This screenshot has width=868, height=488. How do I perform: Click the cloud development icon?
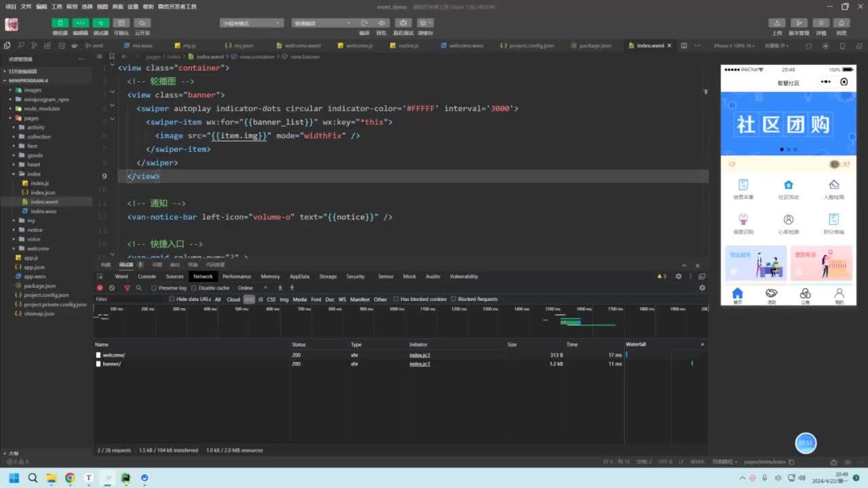pos(142,23)
